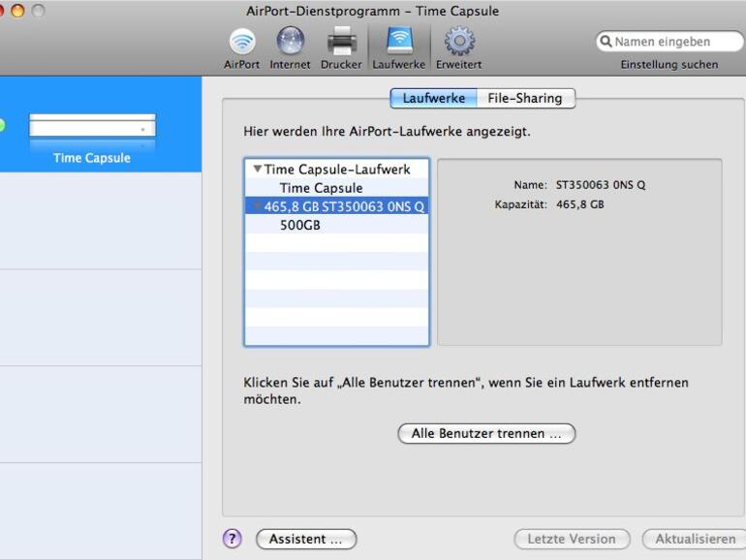746x560 pixels.
Task: Switch to the Laufwerke tab
Action: pos(433,98)
